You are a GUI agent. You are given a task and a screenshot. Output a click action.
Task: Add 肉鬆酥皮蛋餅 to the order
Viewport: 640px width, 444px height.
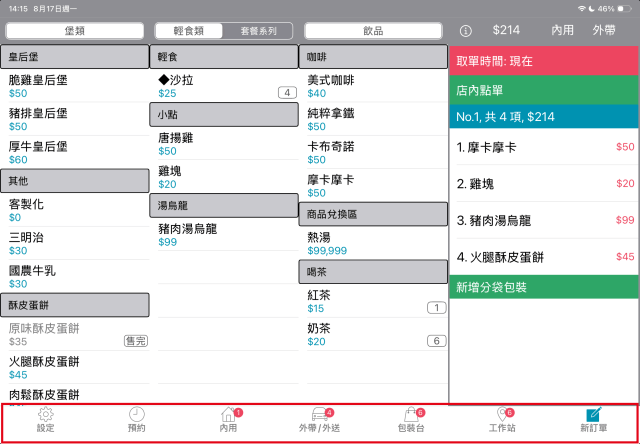75,394
